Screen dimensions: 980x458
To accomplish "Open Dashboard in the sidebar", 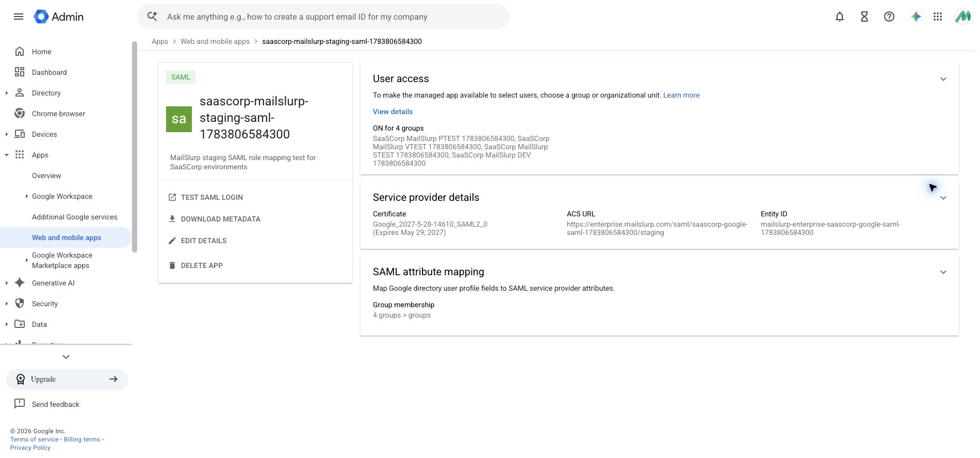I will coord(66,72).
